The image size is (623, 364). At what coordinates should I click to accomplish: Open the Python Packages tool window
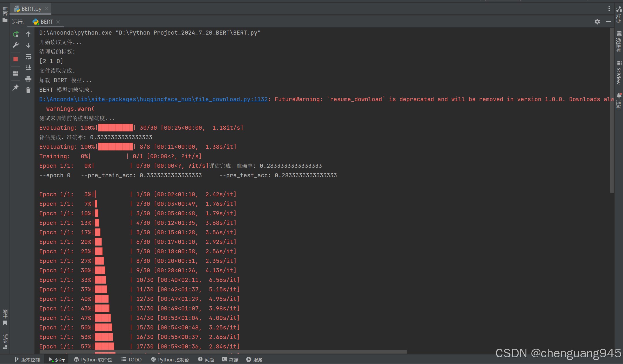(93, 359)
